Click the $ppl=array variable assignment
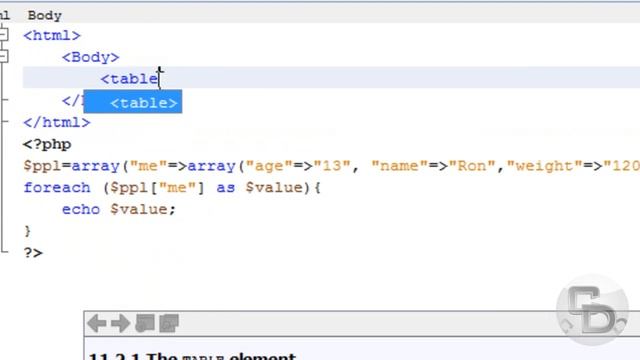The image size is (640, 360). pyautogui.click(x=71, y=166)
